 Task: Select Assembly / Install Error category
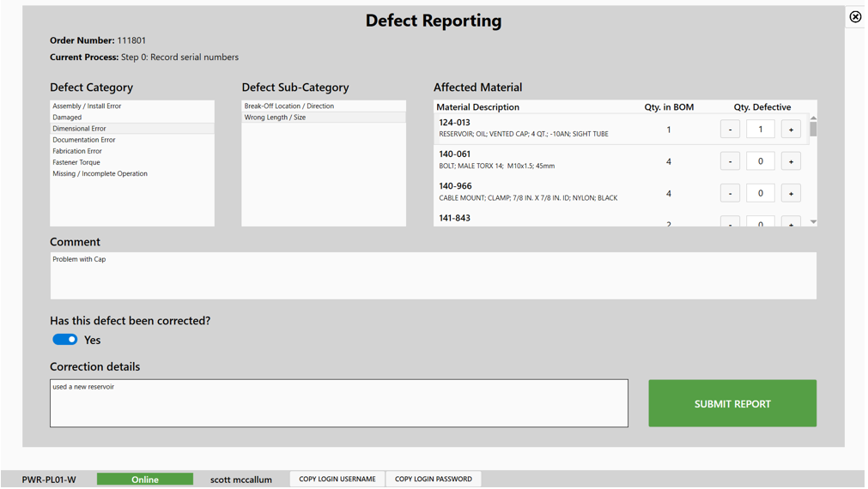[87, 106]
